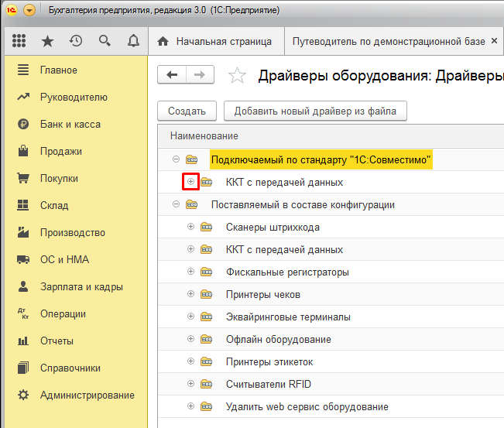This screenshot has height=428, width=504.
Task: Click folder icon of Принтеры чеков
Action: coord(207,295)
